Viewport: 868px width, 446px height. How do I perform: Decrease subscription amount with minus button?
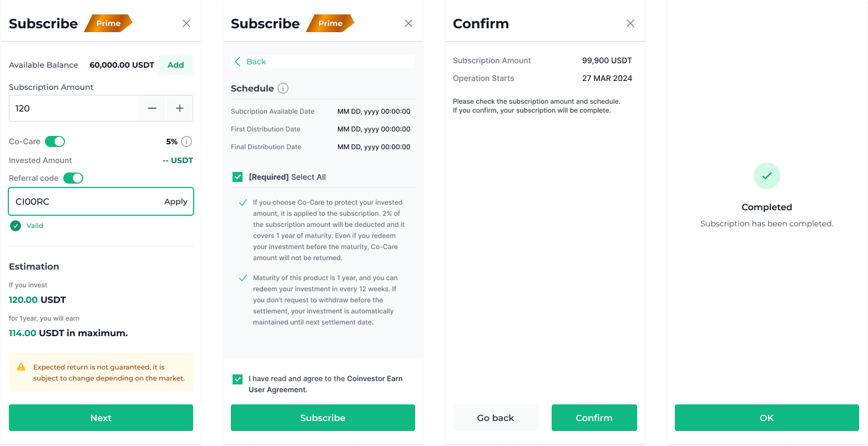coord(152,108)
